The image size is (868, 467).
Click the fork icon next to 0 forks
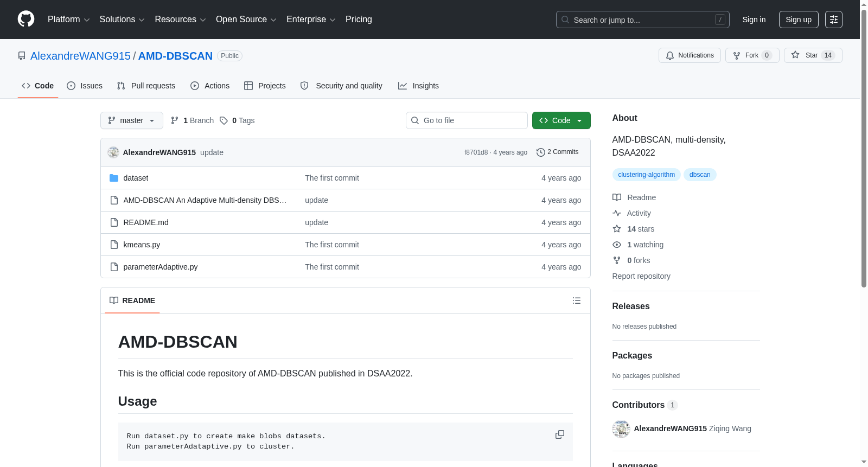point(617,260)
